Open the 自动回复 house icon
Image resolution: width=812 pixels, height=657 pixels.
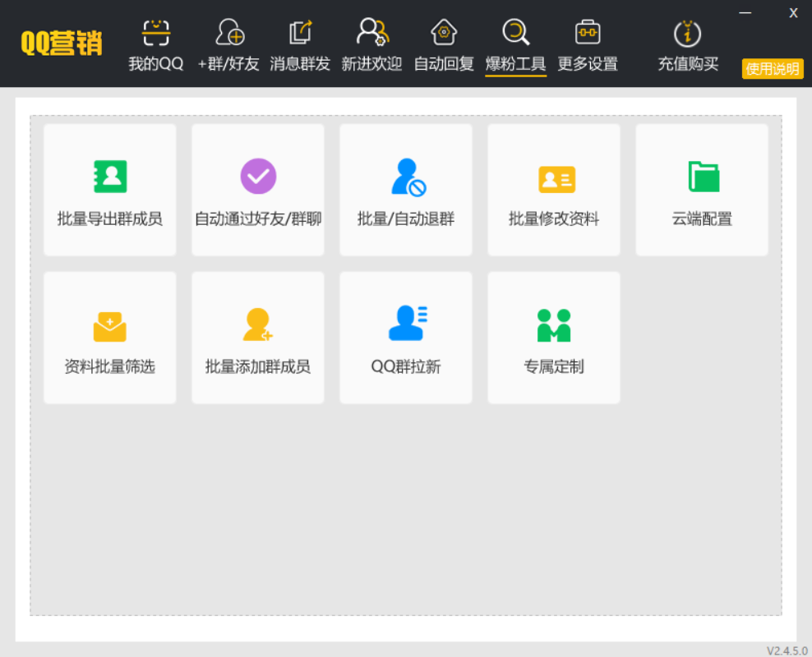click(x=444, y=32)
